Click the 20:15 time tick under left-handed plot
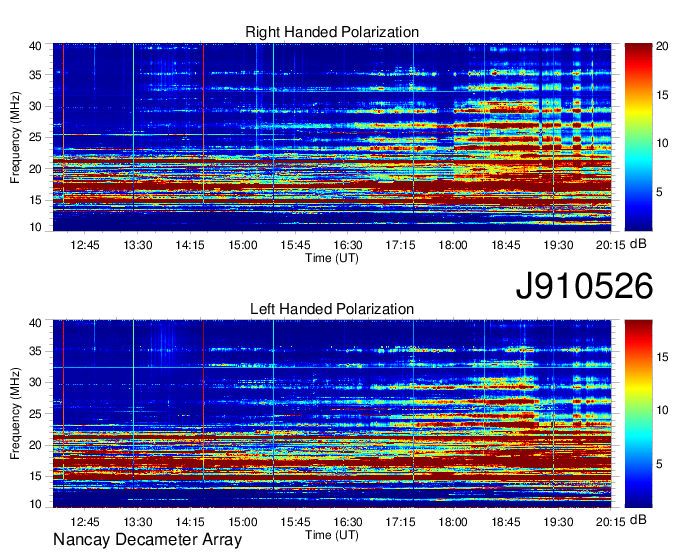Image resolution: width=680 pixels, height=552 pixels. click(611, 522)
